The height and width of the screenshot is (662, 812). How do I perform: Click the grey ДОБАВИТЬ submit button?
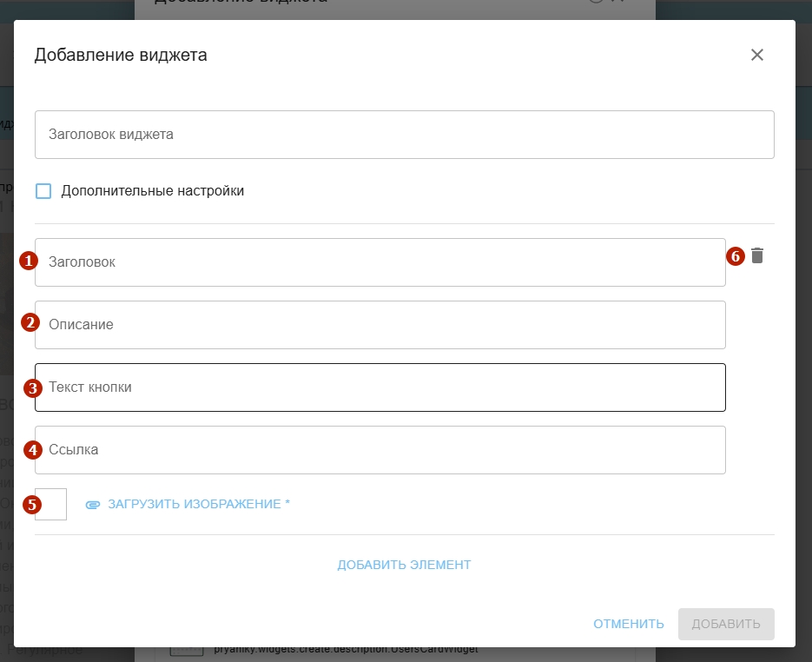726,624
